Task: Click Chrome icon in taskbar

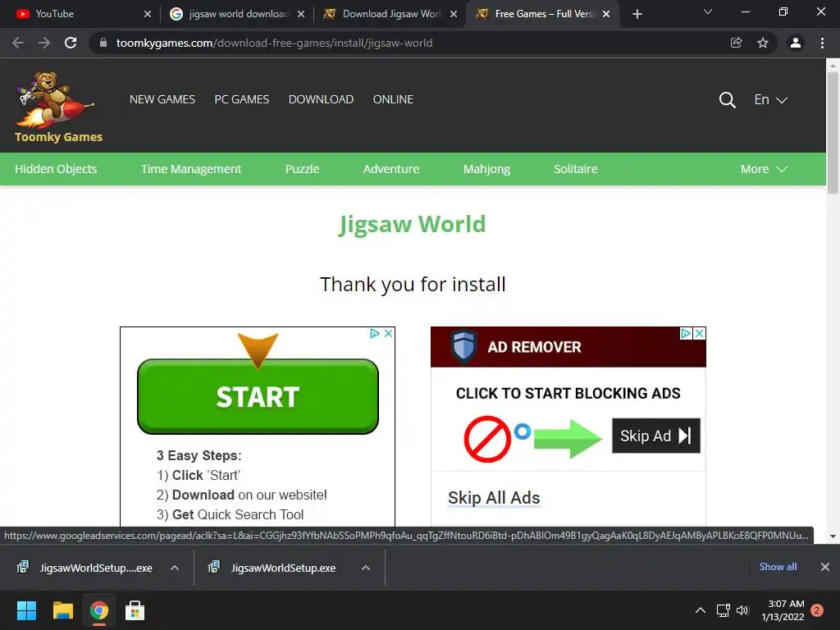Action: (x=99, y=610)
